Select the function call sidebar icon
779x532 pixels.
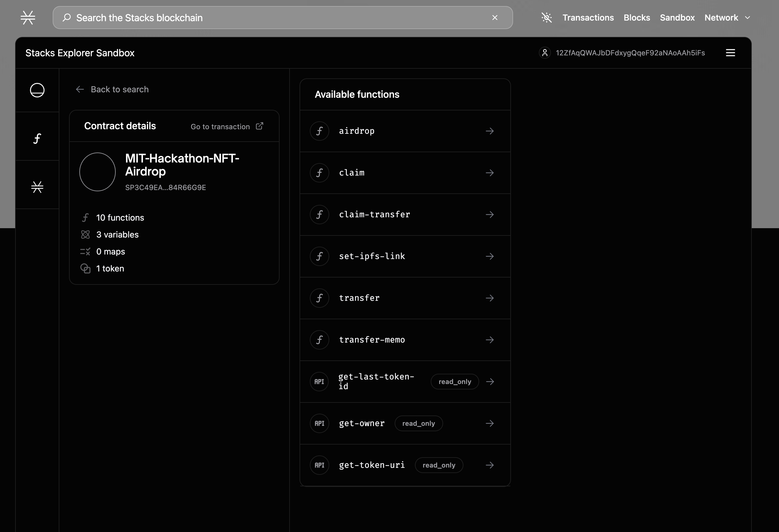37,138
